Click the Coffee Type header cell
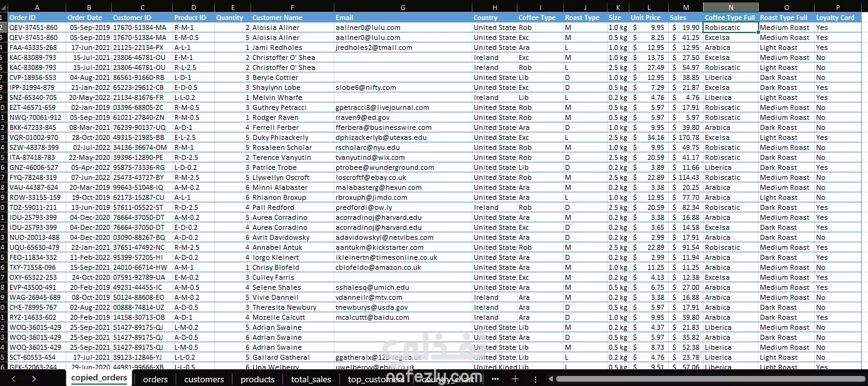The width and height of the screenshot is (868, 386). (x=540, y=17)
